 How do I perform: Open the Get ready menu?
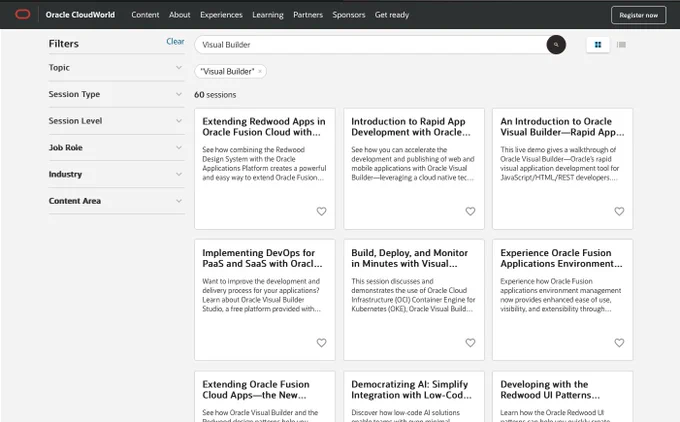tap(392, 15)
